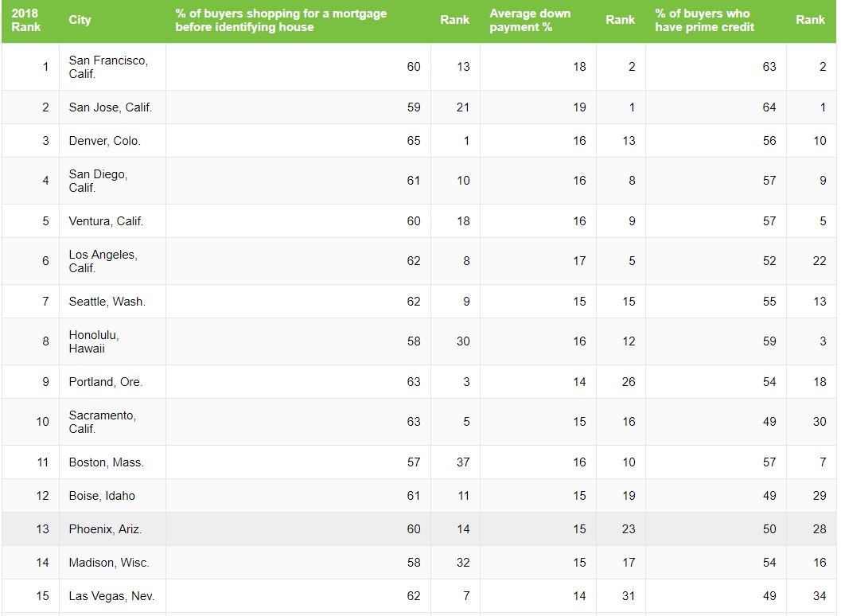Select the Boston, Mass. city cell
841x616 pixels.
[x=112, y=462]
